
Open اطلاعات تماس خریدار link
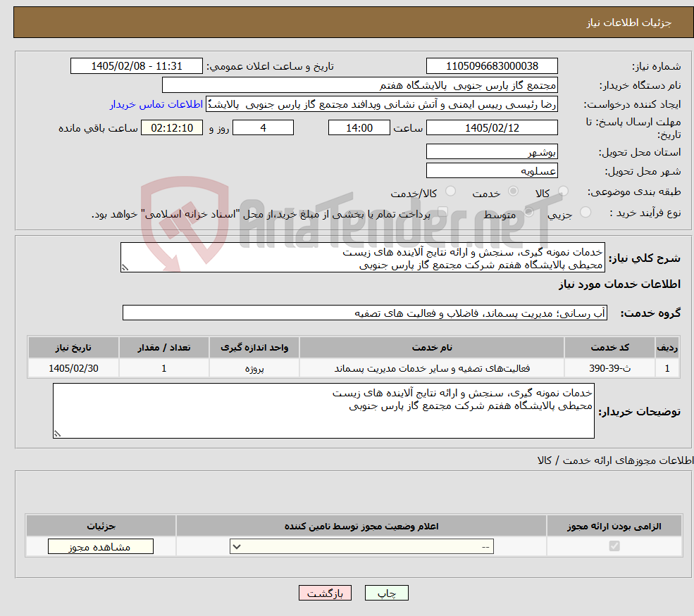[x=156, y=104]
